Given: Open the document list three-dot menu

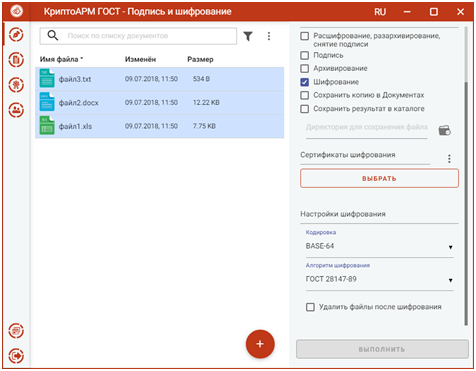Looking at the screenshot, I should [269, 36].
